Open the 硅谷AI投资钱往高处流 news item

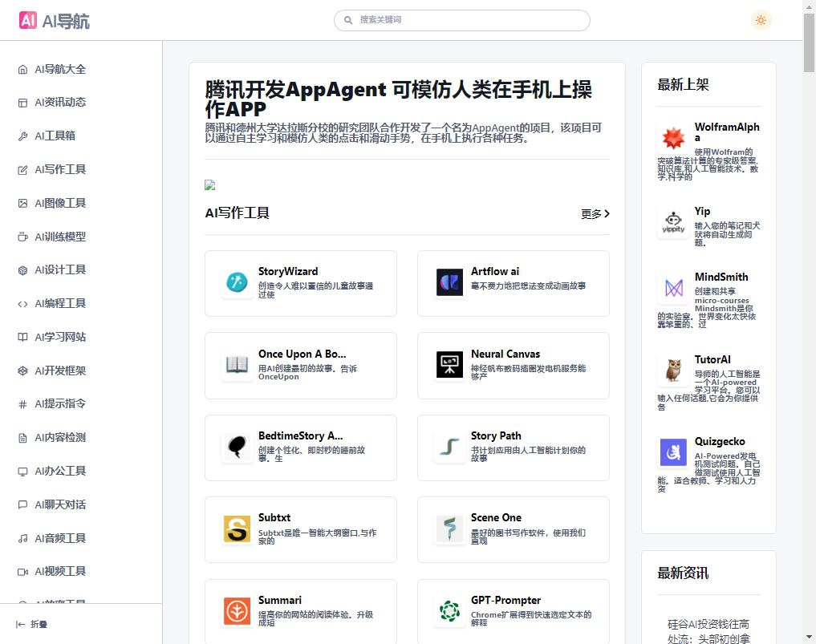coord(708,631)
